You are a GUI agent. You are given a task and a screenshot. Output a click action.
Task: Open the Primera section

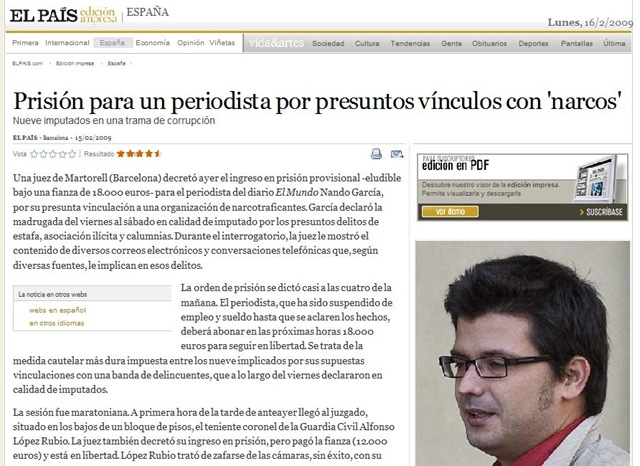[25, 43]
